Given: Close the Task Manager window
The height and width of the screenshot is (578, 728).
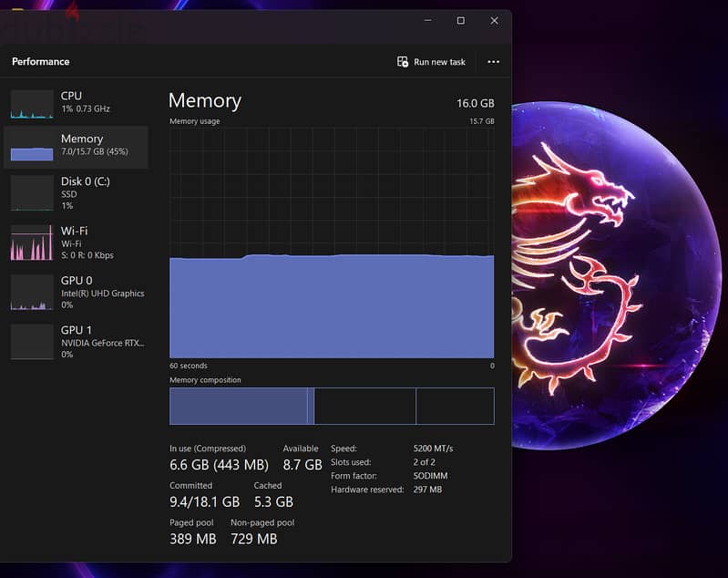Looking at the screenshot, I should point(494,20).
